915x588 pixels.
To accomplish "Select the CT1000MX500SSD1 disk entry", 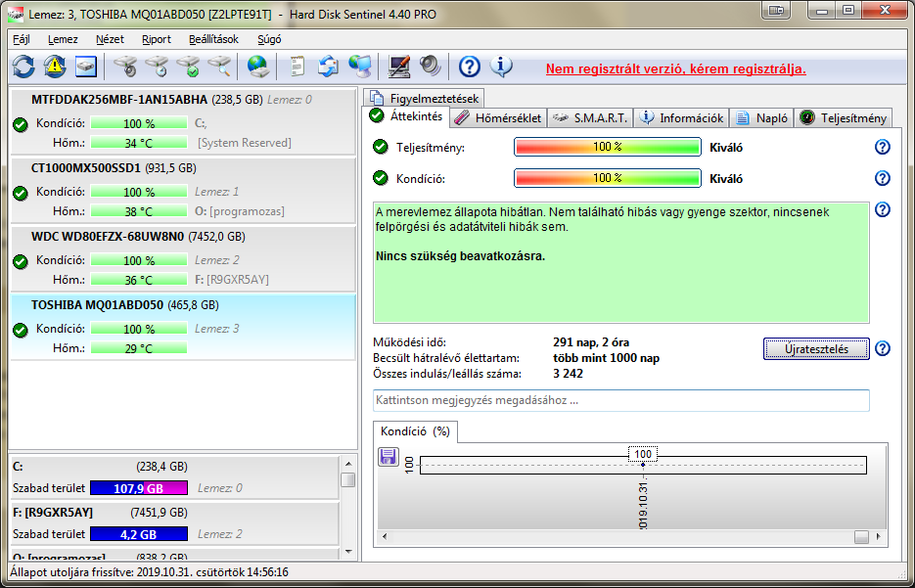I will coord(183,190).
